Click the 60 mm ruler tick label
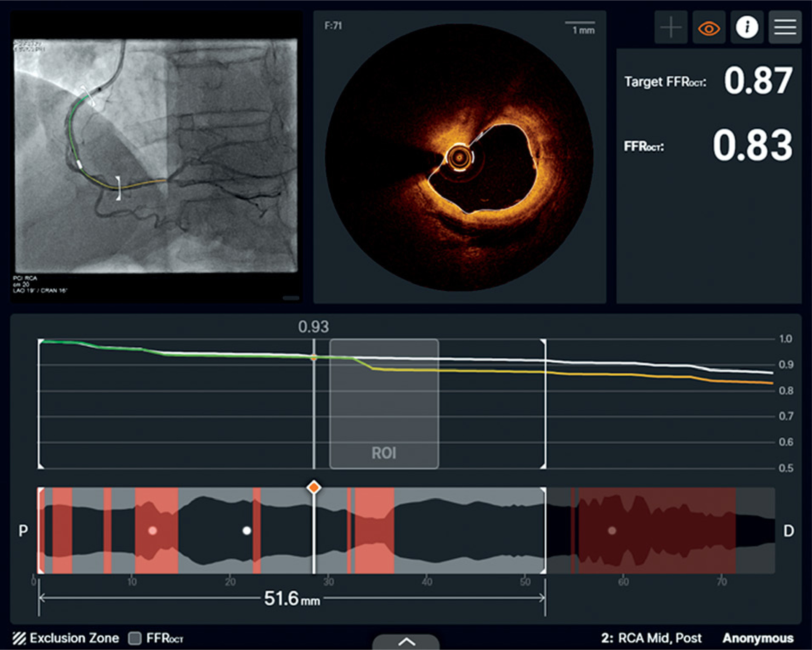The image size is (812, 650). click(x=623, y=582)
